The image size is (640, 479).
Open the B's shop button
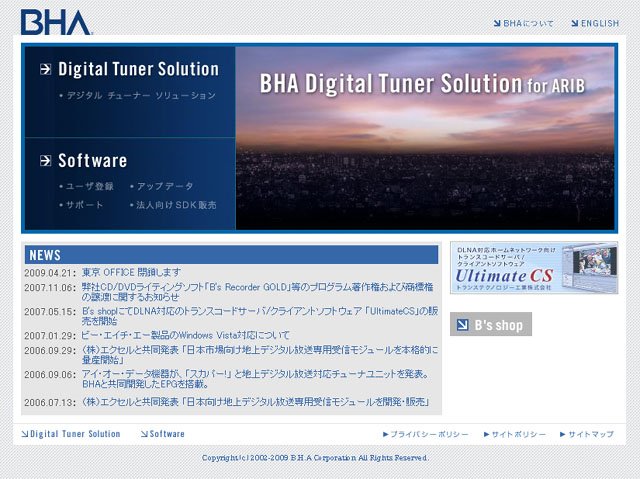491,324
